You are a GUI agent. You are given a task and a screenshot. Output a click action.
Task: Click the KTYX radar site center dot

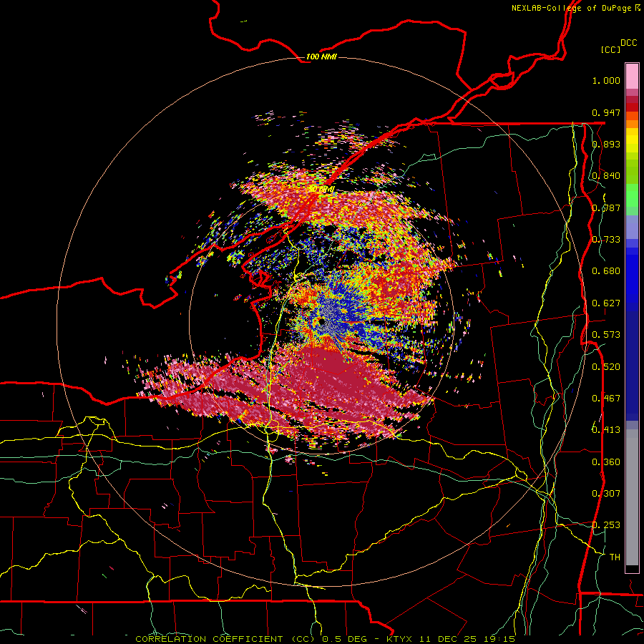(x=321, y=322)
